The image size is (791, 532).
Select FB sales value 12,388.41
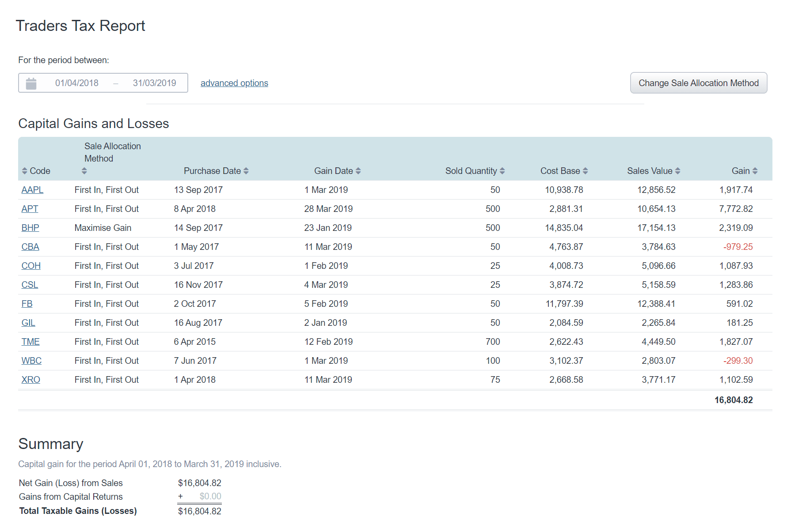point(656,304)
